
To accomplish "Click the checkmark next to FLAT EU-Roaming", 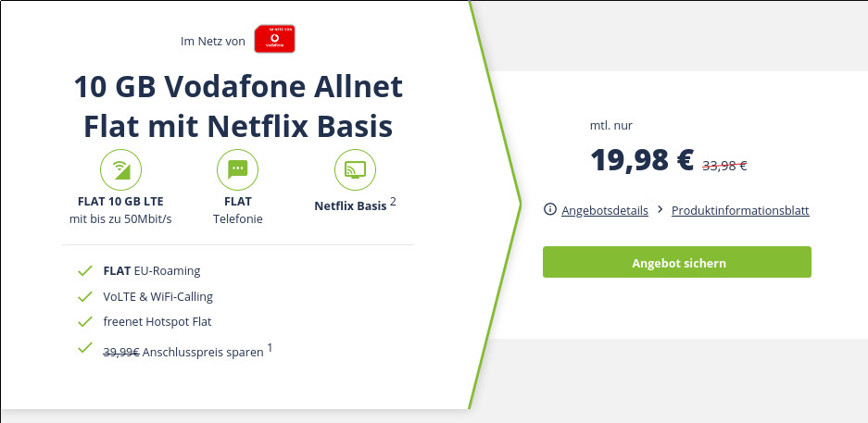I will click(x=86, y=271).
